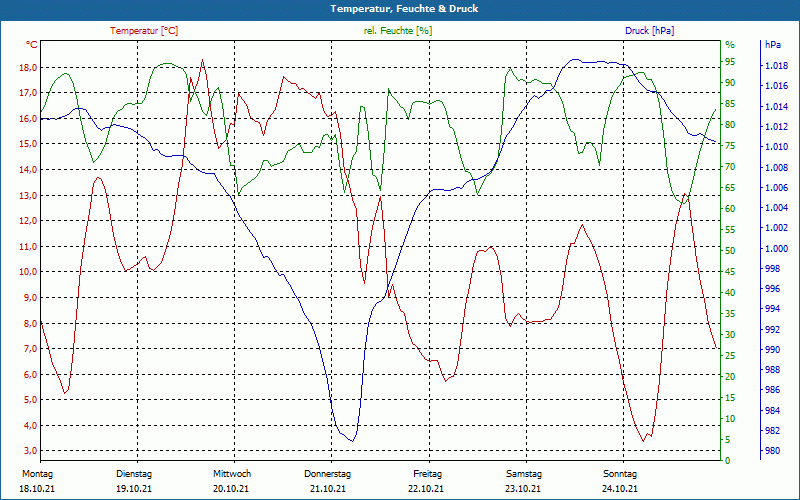Click the '20.10.21' date label
Viewport: 800px width, 500px height.
231,489
